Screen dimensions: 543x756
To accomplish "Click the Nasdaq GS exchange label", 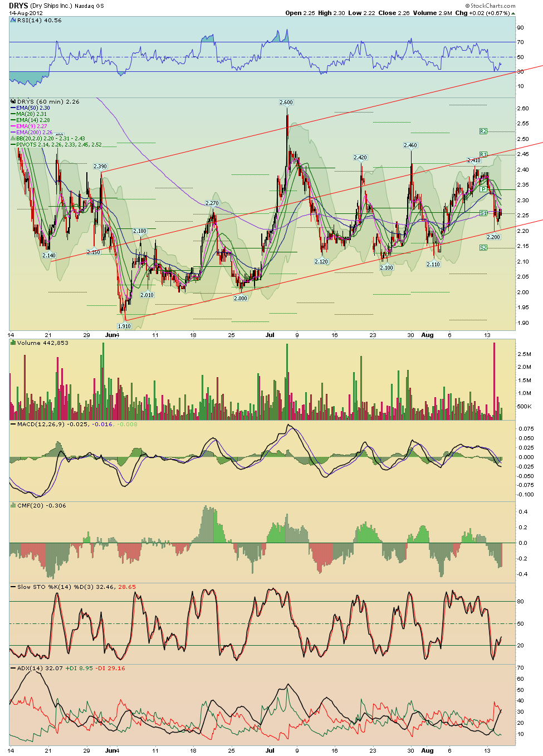I will (89, 6).
